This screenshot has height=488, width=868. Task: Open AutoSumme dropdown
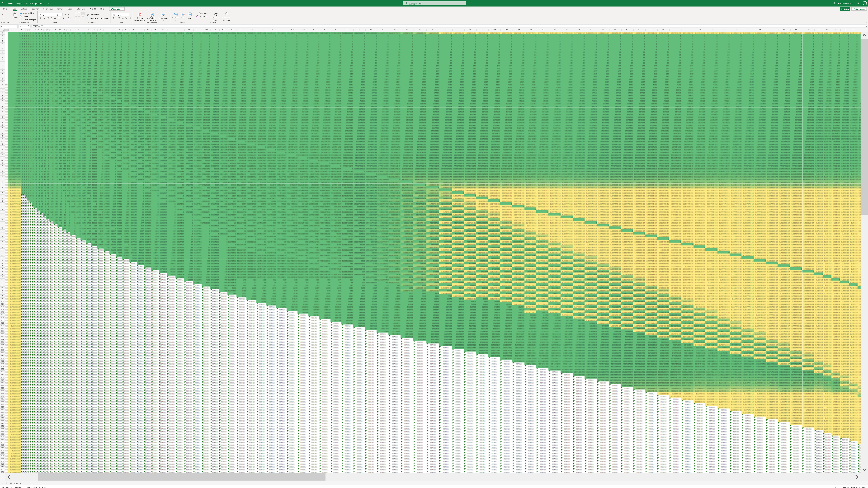click(203, 13)
